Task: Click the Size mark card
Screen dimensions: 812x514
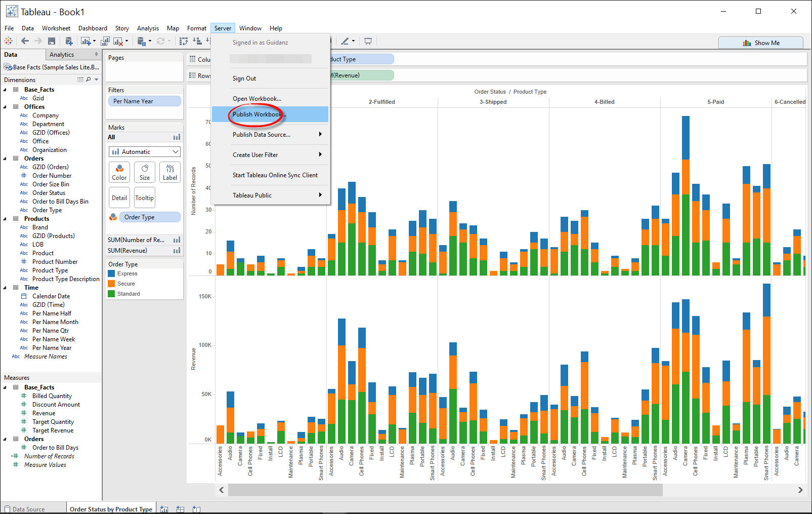Action: pos(145,172)
